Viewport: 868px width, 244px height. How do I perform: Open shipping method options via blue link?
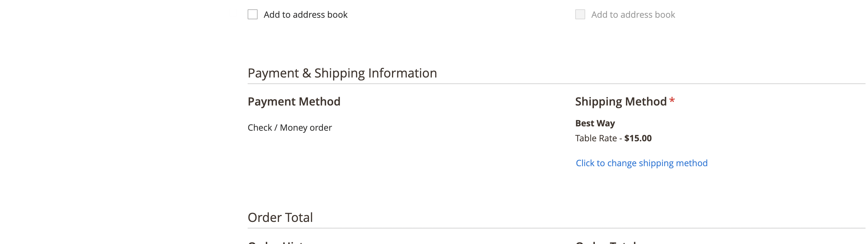point(641,163)
